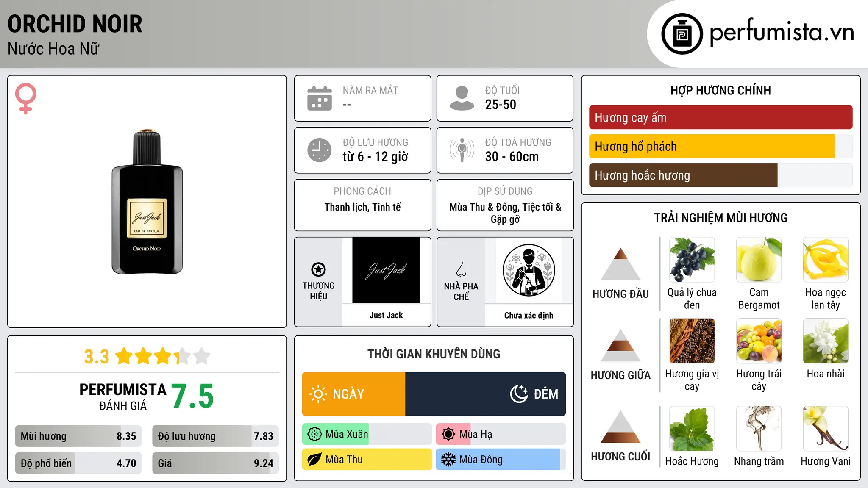Viewport: 868px width, 488px height.
Task: Click the dark Đêm time segment
Action: (486, 394)
